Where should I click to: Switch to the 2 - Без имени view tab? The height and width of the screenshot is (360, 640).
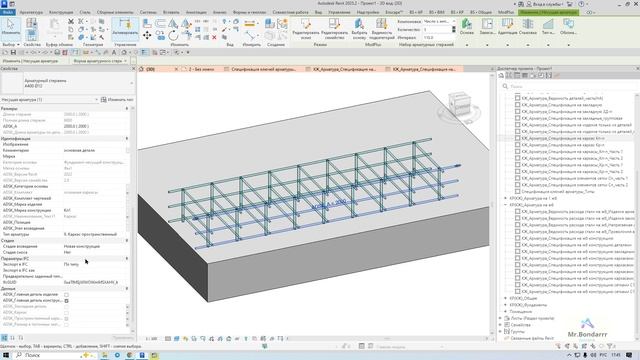pos(201,69)
